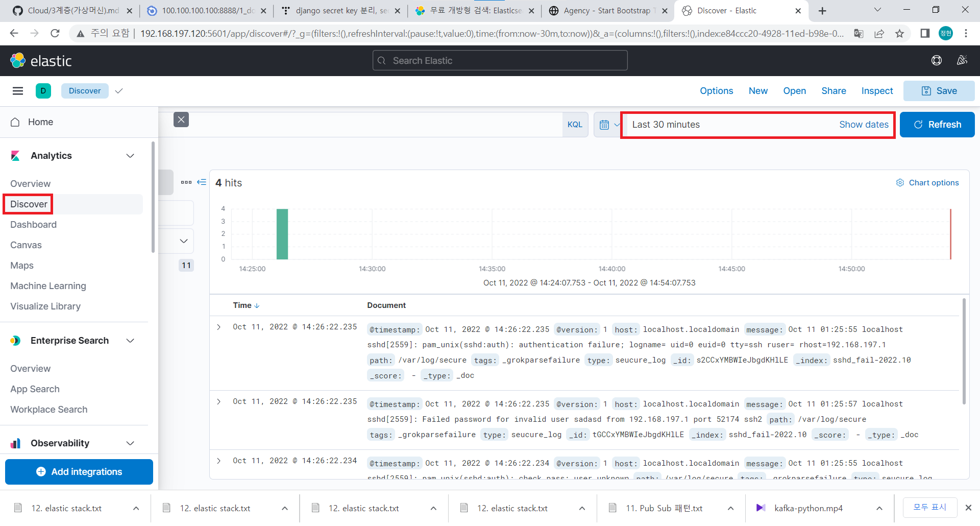Click Inspect in the top menu
Viewport: 980px width, 526px height.
coord(877,91)
